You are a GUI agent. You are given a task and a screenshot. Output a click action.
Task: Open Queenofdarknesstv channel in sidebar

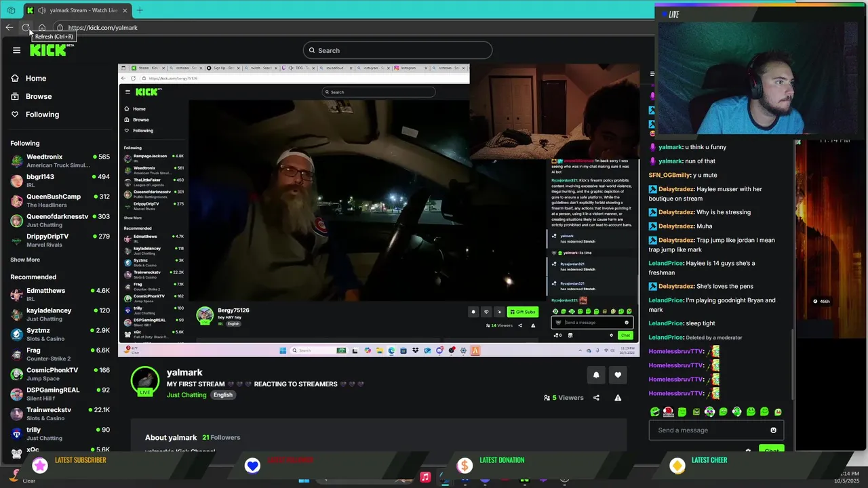click(60, 220)
